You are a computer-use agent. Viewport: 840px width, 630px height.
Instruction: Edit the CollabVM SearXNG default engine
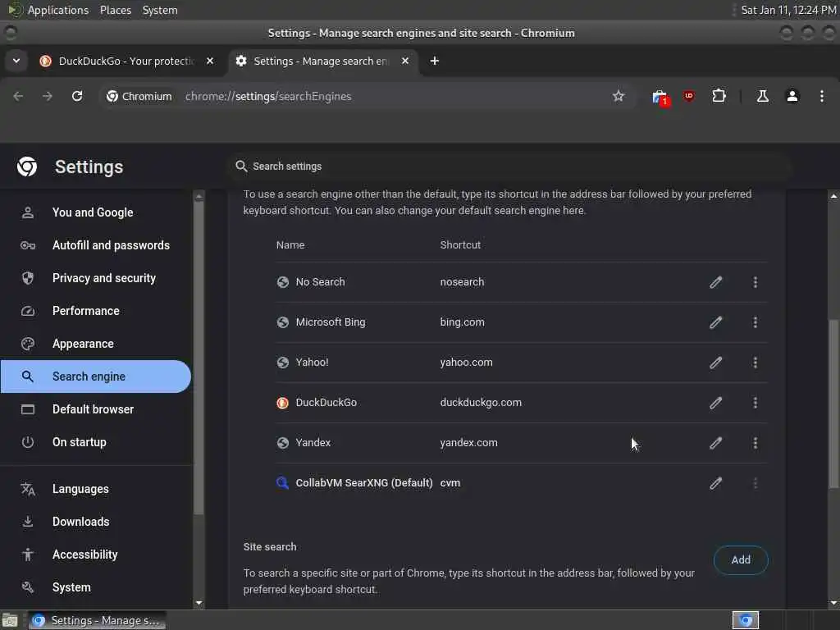click(715, 482)
